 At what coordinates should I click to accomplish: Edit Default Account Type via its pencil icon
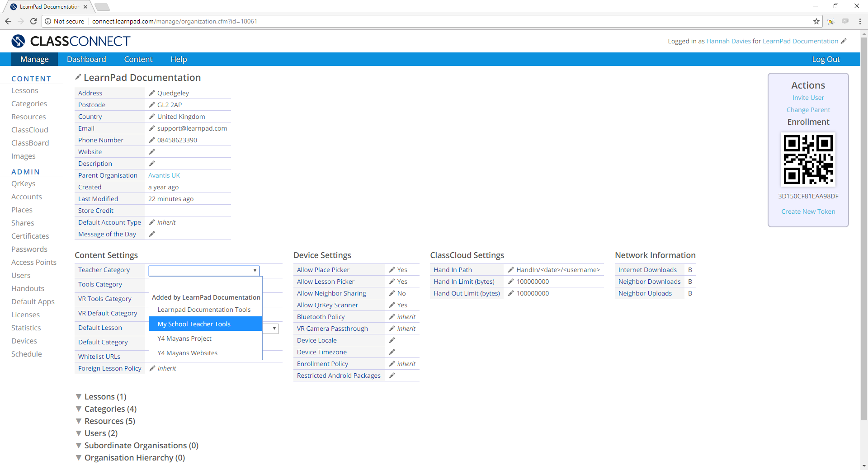click(152, 222)
